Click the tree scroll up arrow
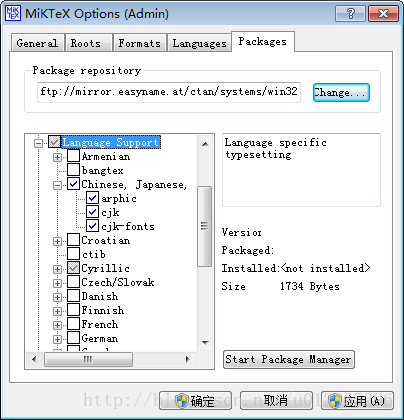This screenshot has width=404, height=420. click(205, 144)
